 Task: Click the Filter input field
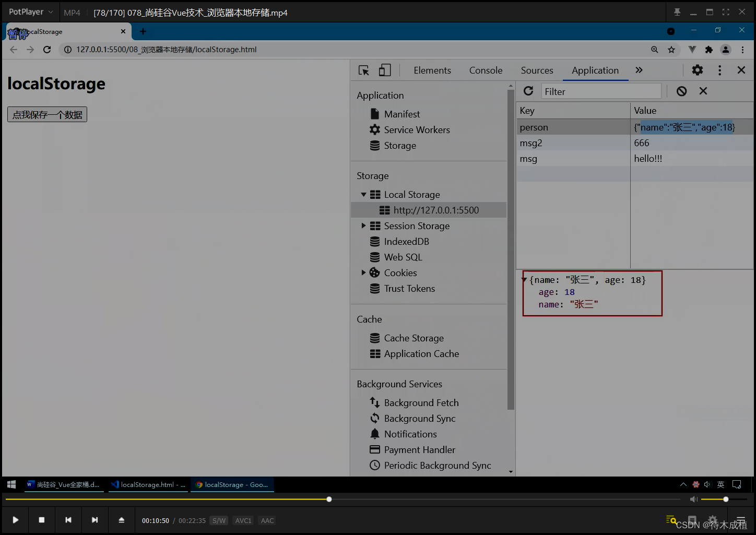[601, 91]
